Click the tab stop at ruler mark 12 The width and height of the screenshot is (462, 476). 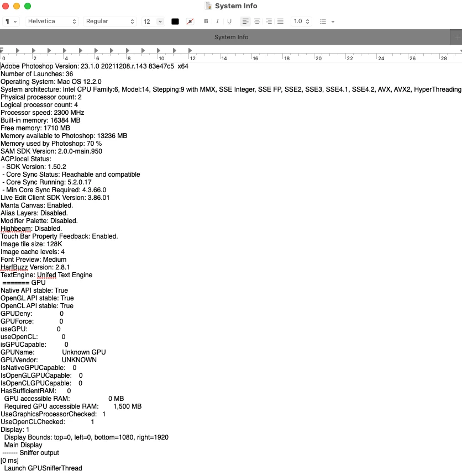coord(190,50)
